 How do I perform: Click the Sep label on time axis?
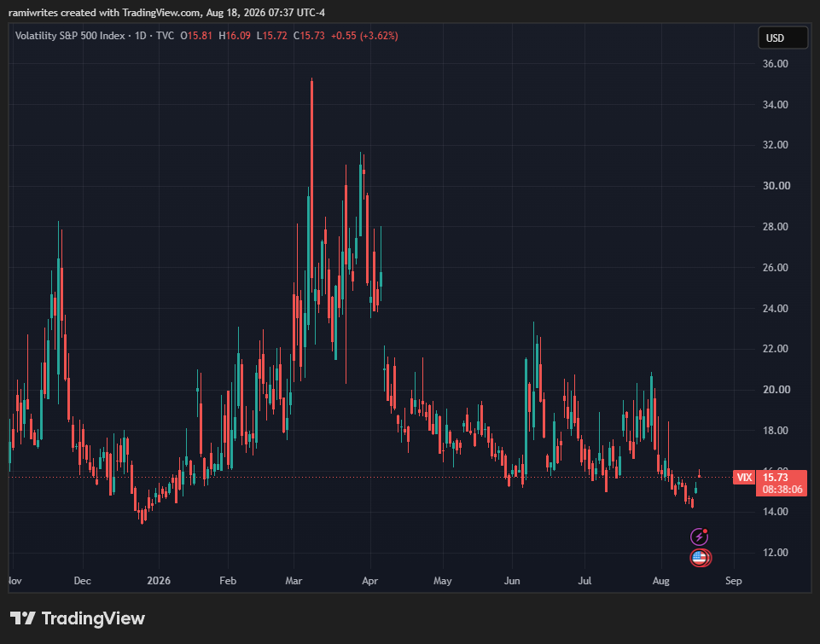(734, 581)
